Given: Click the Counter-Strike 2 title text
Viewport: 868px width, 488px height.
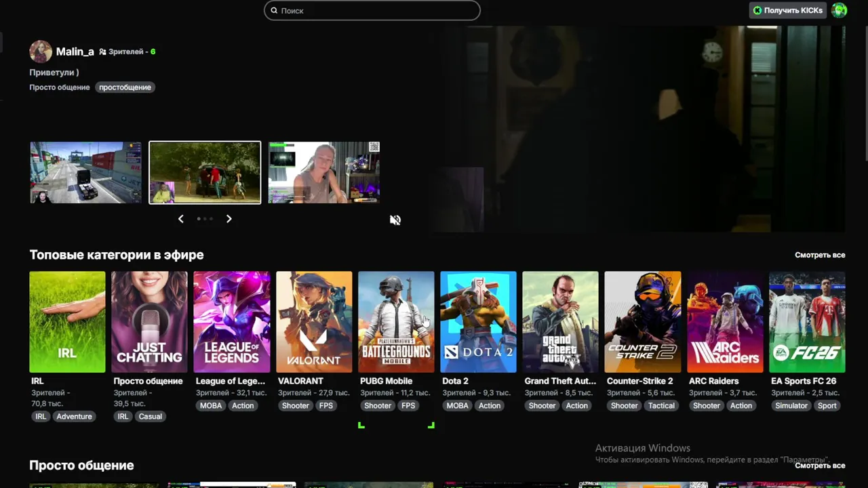Looking at the screenshot, I should [640, 381].
